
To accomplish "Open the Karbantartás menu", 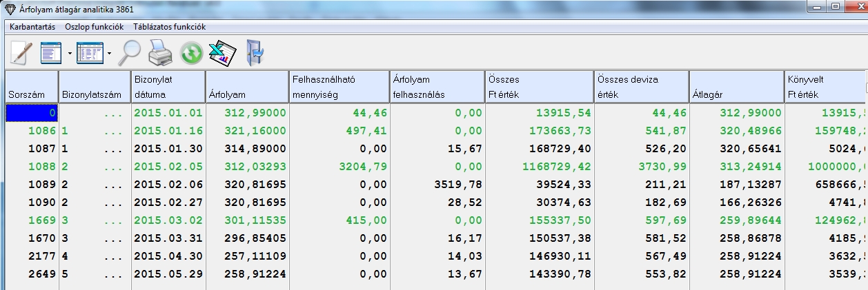I will click(x=32, y=27).
